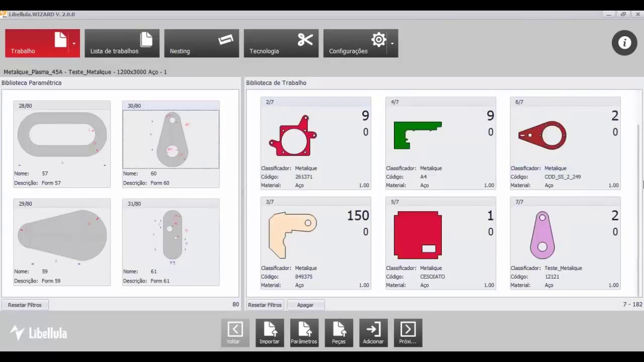Select the beige part with code 849375

tap(293, 235)
